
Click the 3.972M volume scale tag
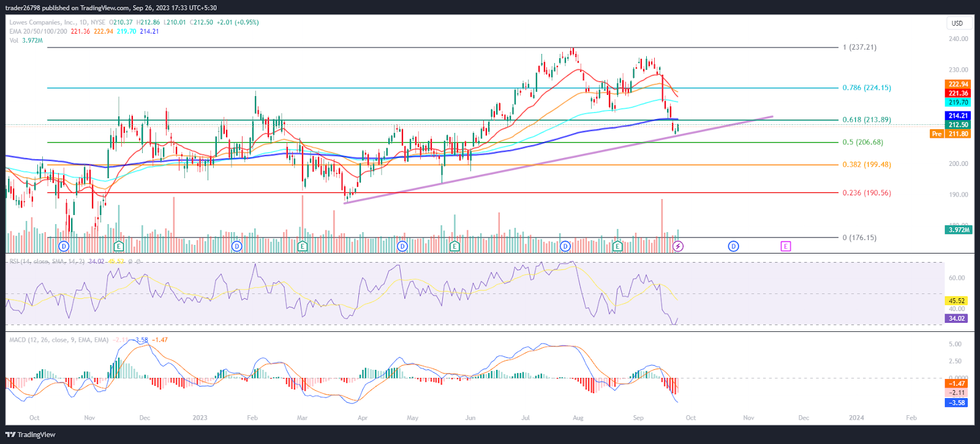(959, 230)
